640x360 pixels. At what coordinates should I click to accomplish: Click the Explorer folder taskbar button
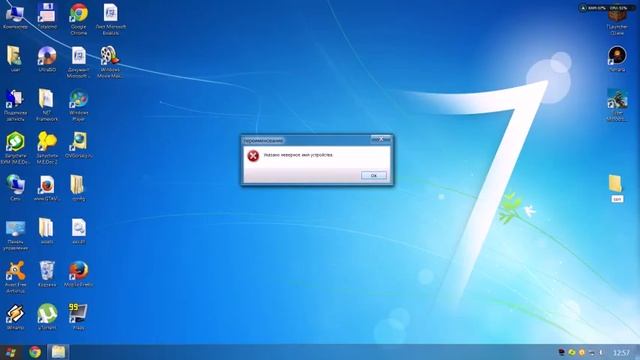(58, 352)
